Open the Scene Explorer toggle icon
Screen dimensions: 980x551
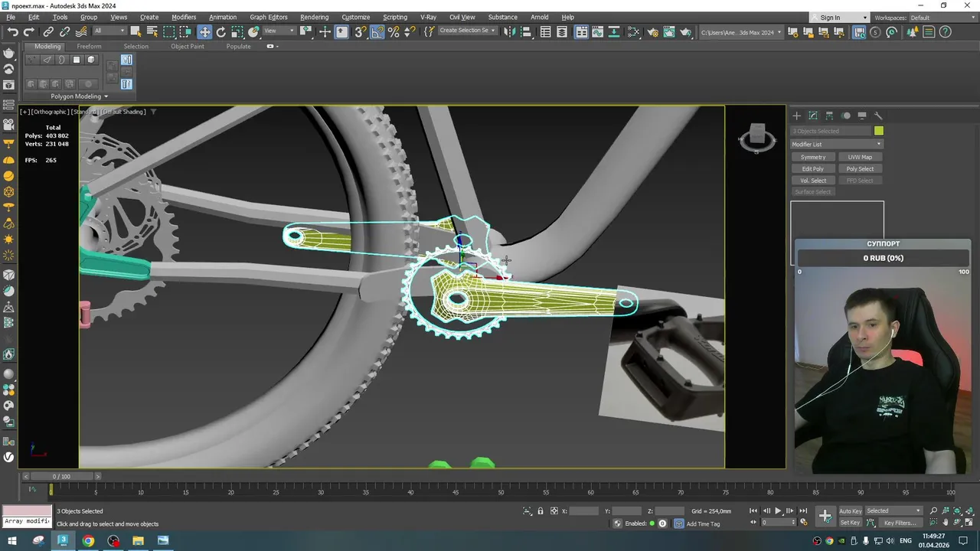[x=545, y=31]
